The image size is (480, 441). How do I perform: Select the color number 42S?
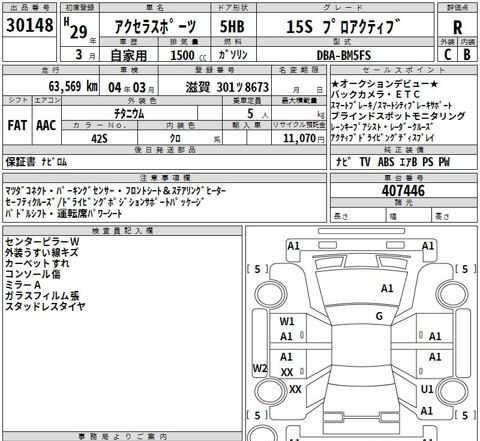coord(99,138)
